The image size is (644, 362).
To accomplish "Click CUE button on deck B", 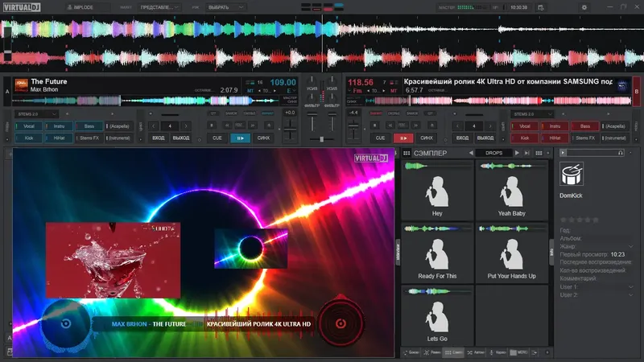I will coord(380,138).
